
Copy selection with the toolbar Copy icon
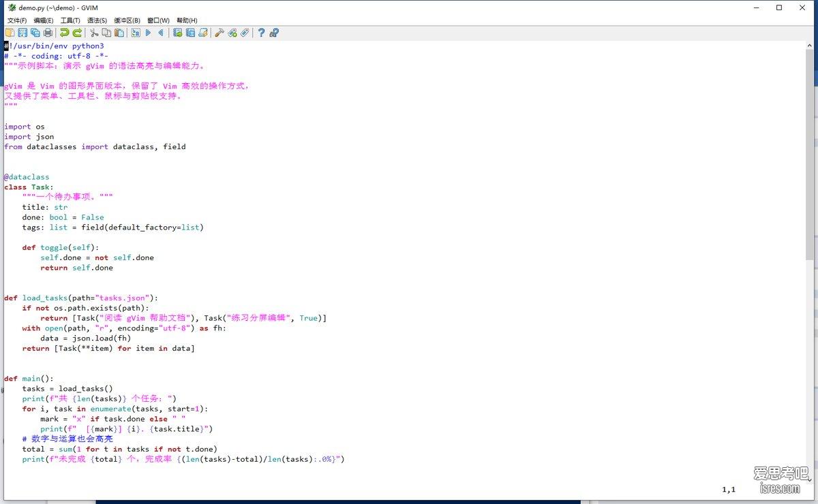pos(106,33)
